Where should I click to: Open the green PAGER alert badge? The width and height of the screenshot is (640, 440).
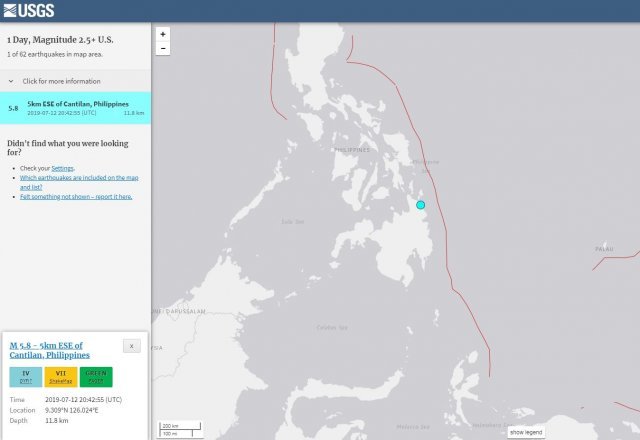pos(97,376)
